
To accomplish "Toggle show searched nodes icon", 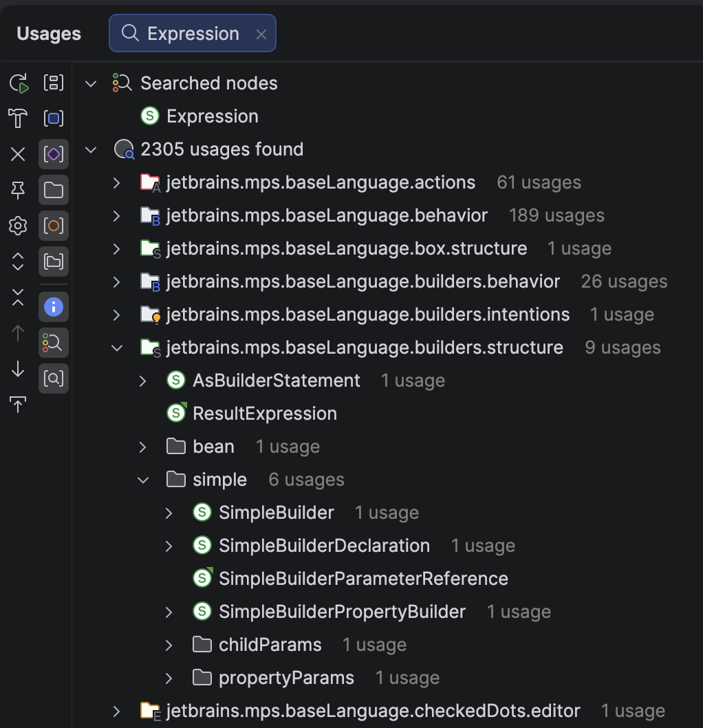I will click(54, 343).
